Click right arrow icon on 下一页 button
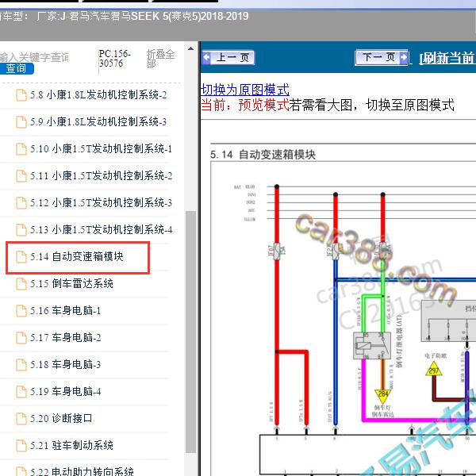476x476 pixels. (x=404, y=57)
